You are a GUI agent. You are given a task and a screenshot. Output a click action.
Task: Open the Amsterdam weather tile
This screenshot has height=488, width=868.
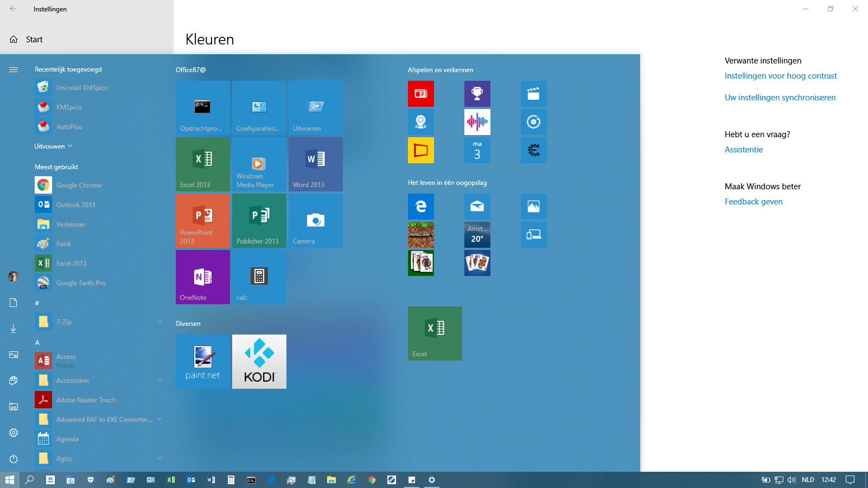(x=477, y=235)
